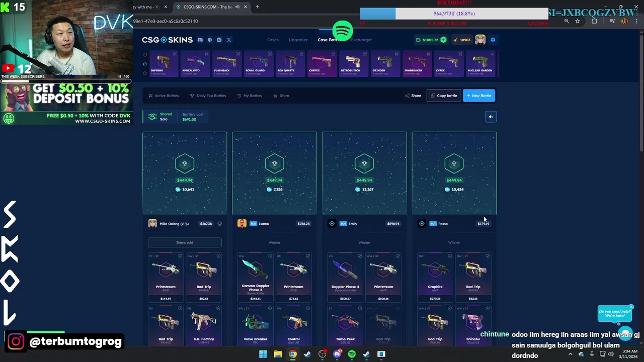This screenshot has height=362, width=644.
Task: Close the help chat bubble
Action: (x=631, y=307)
